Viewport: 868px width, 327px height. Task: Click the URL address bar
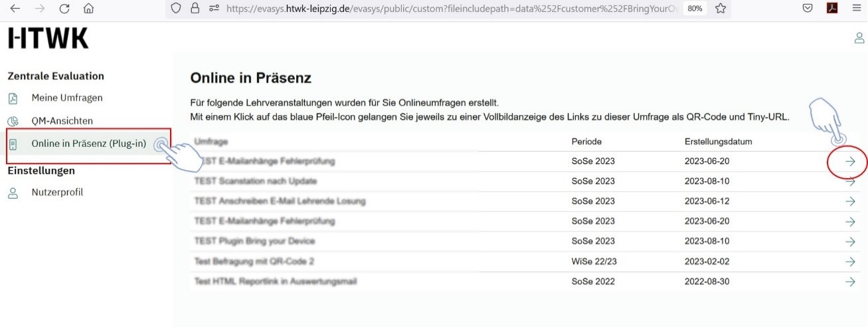click(452, 9)
